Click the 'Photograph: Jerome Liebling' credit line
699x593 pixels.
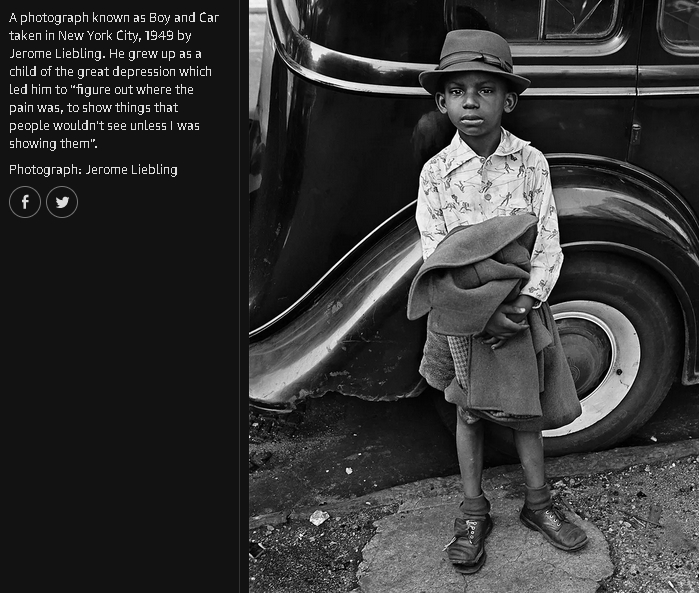[x=93, y=169]
